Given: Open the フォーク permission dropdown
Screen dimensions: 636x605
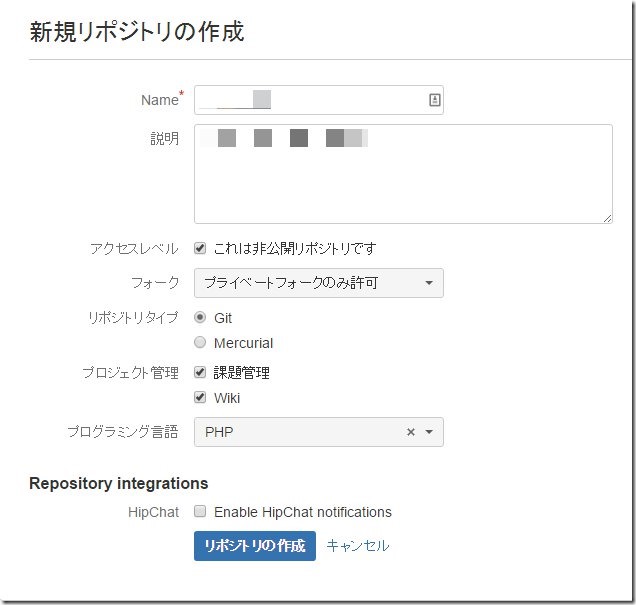Looking at the screenshot, I should pyautogui.click(x=318, y=283).
